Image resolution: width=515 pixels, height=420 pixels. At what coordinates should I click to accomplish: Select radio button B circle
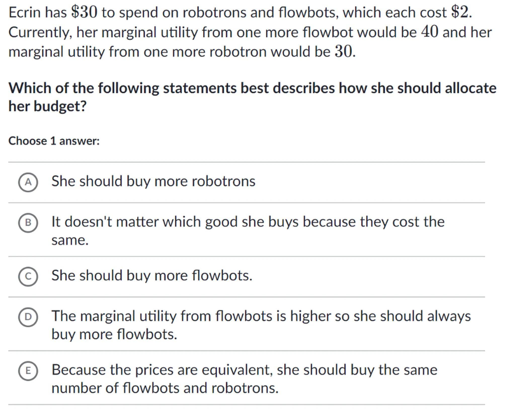[x=28, y=223]
